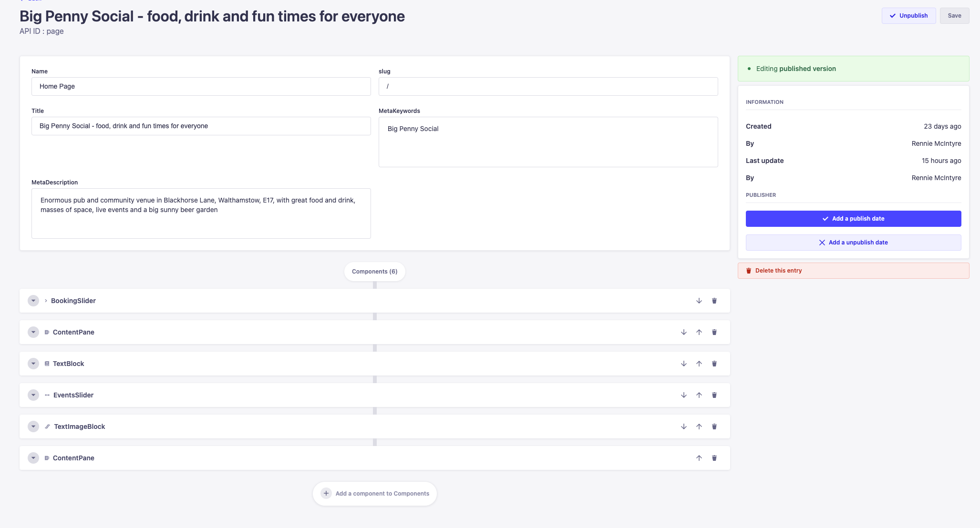980x528 pixels.
Task: Click Add a publish date
Action: 853,219
